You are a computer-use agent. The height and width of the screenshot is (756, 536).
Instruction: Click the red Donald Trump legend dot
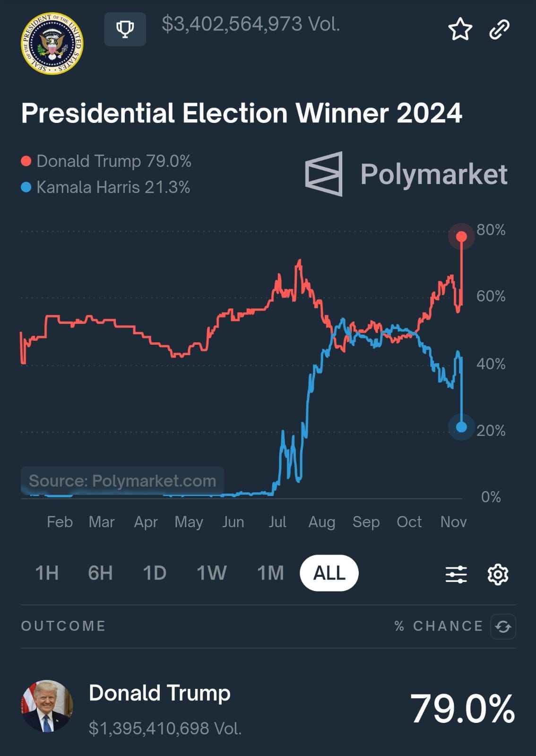pyautogui.click(x=26, y=162)
